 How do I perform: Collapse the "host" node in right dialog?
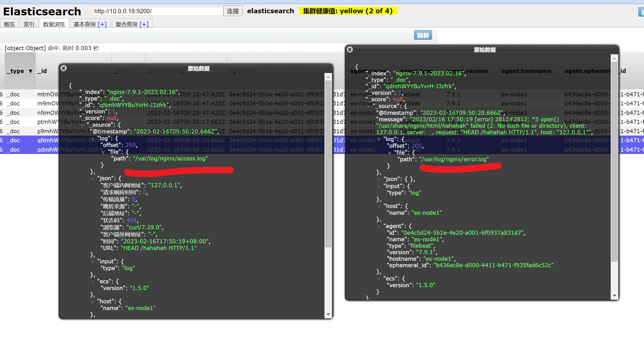379,207
